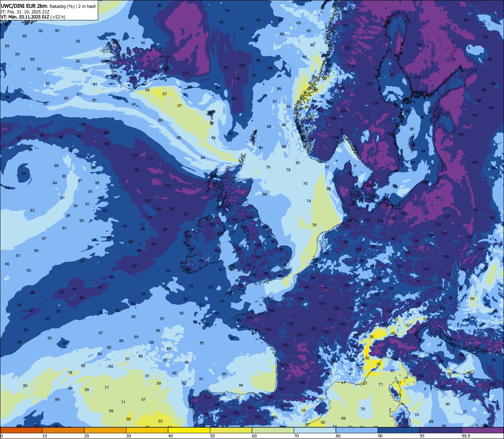This screenshot has height=439, width=504.
Task: Click the pale yellow 50–60 legend swatch
Action: click(231, 430)
